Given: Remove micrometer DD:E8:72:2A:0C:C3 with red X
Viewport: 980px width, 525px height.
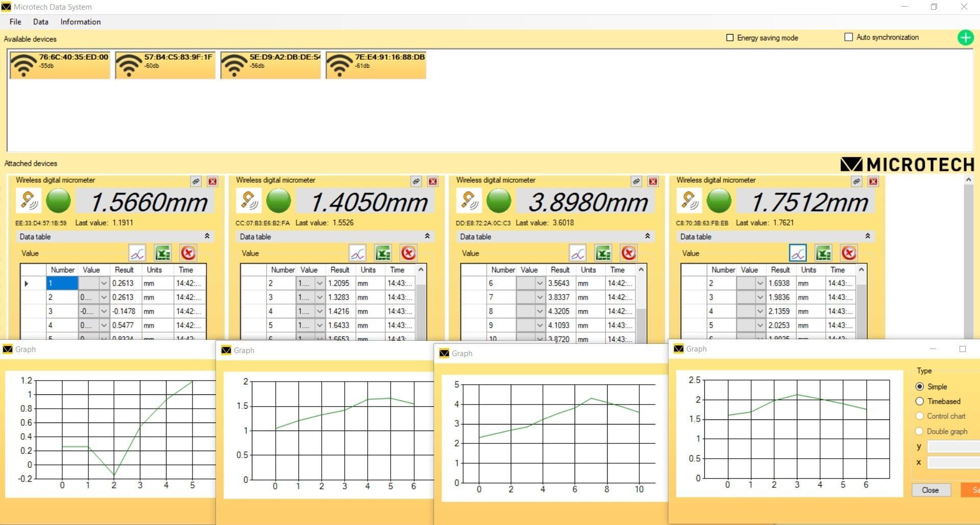Looking at the screenshot, I should click(653, 181).
